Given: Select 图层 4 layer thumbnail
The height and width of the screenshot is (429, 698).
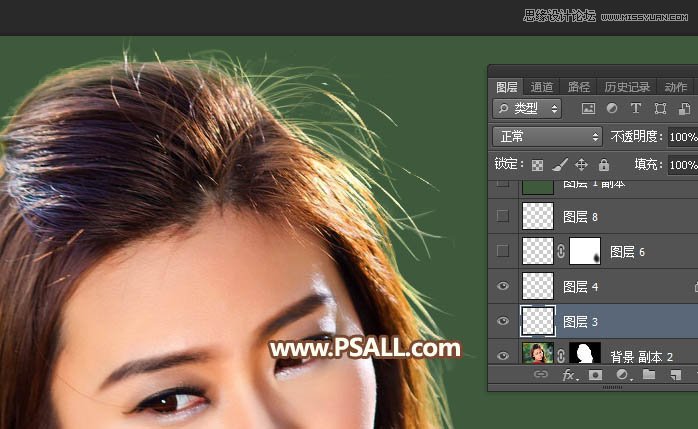Looking at the screenshot, I should [x=538, y=286].
